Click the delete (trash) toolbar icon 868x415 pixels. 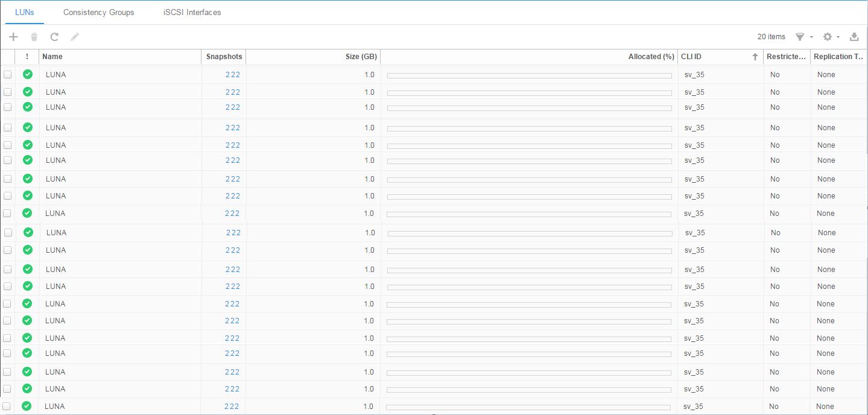click(34, 36)
